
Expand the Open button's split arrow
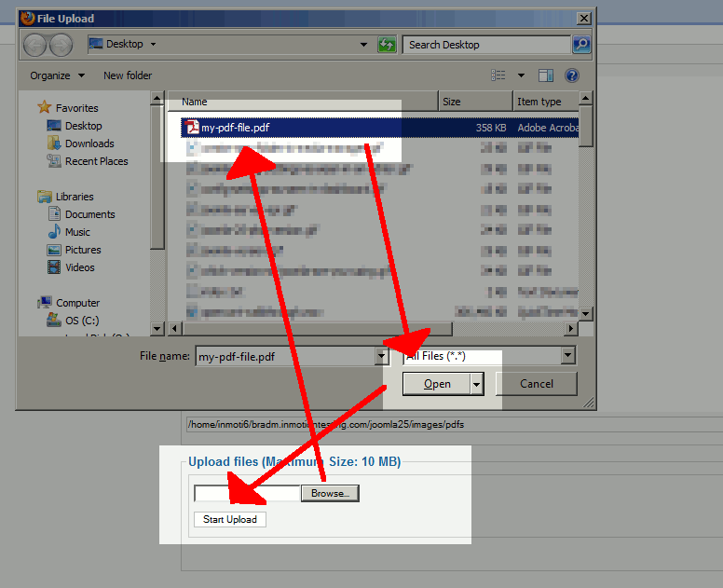477,384
